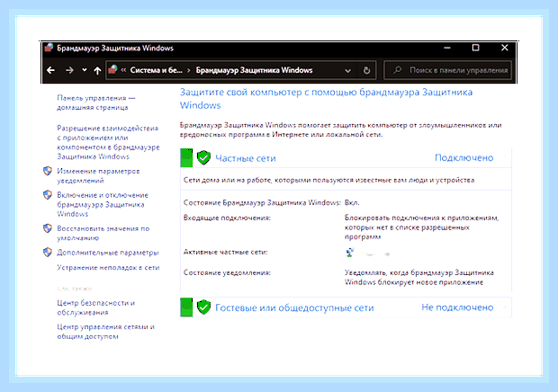Click 'Входящие подключения:' label
Viewport: 558px width, 392px height.
pos(227,218)
